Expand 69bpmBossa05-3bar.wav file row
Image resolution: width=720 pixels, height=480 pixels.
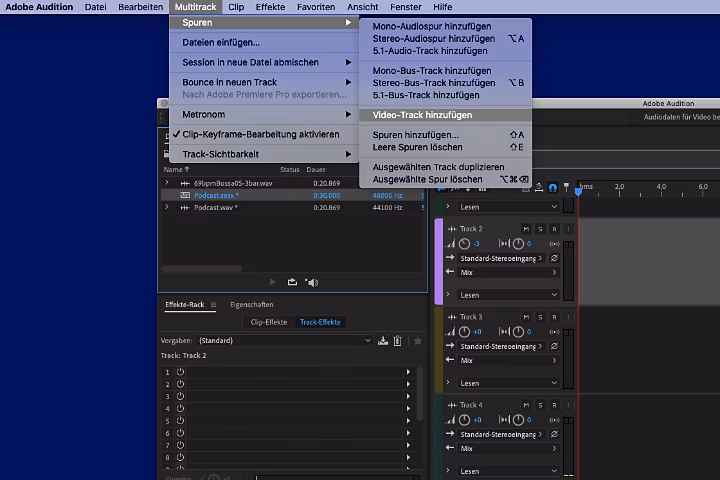click(167, 183)
